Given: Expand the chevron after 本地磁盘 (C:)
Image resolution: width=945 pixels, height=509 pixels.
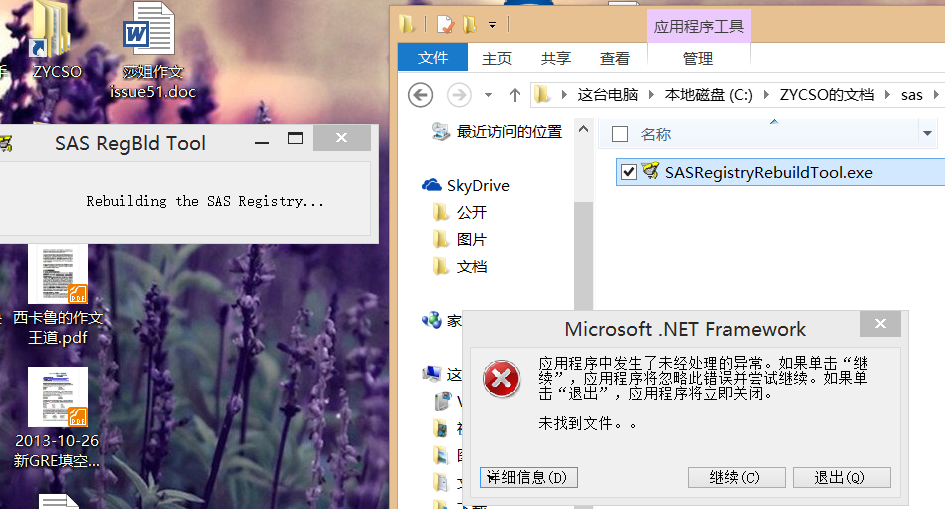Looking at the screenshot, I should (766, 95).
